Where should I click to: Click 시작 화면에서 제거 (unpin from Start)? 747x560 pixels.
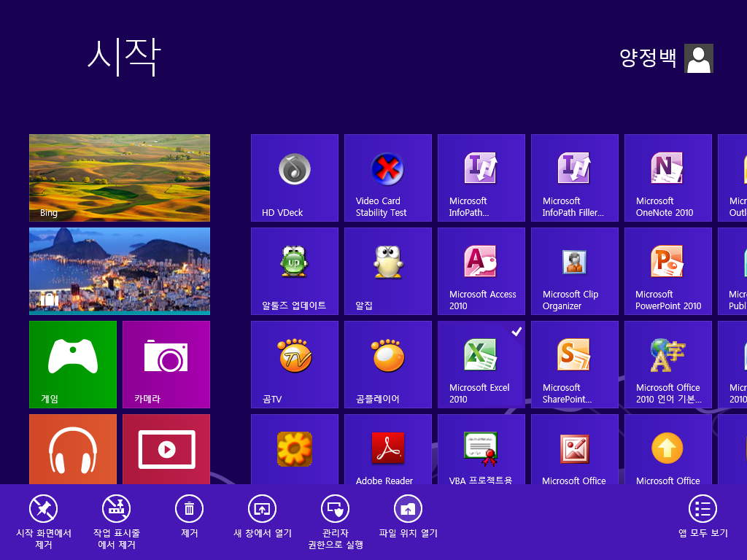pos(43,522)
